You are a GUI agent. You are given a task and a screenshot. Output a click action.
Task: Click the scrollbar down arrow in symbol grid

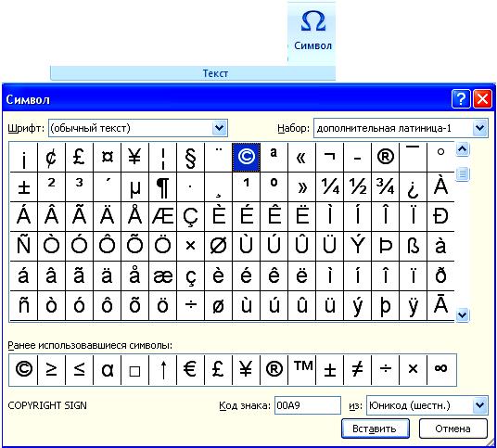(463, 314)
